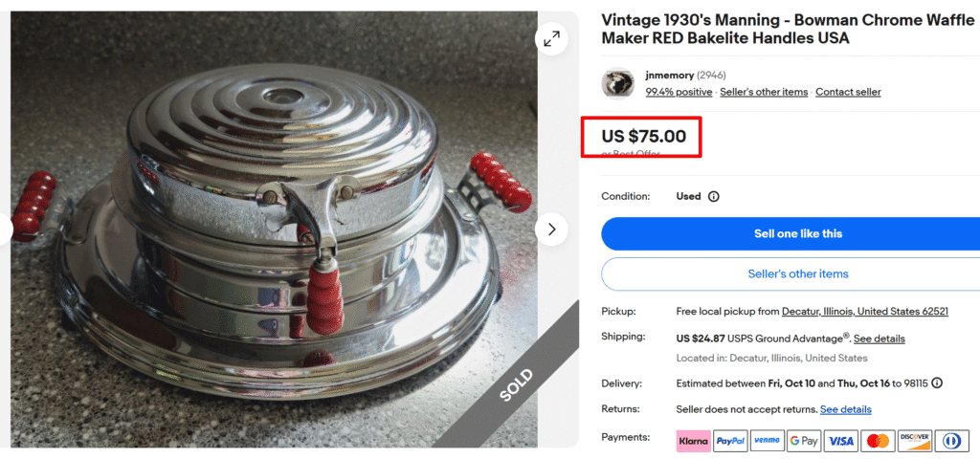The image size is (980, 459).
Task: Click the Google Pay icon
Action: (x=804, y=441)
